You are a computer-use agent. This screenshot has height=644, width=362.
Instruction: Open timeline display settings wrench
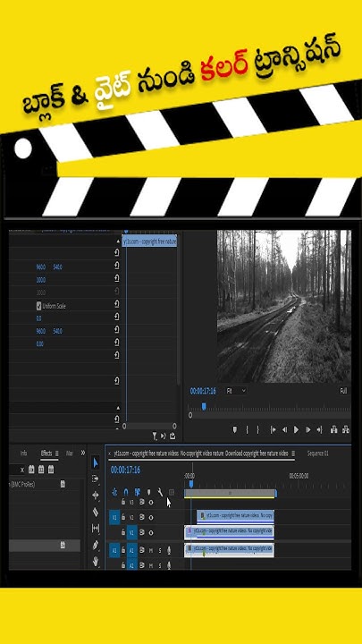tap(160, 492)
